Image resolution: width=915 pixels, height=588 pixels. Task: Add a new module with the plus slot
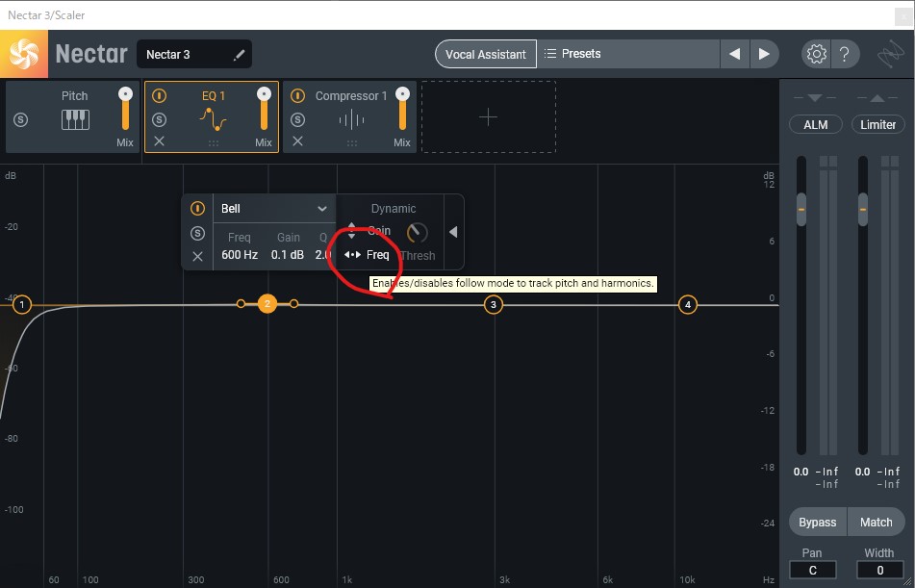[489, 117]
